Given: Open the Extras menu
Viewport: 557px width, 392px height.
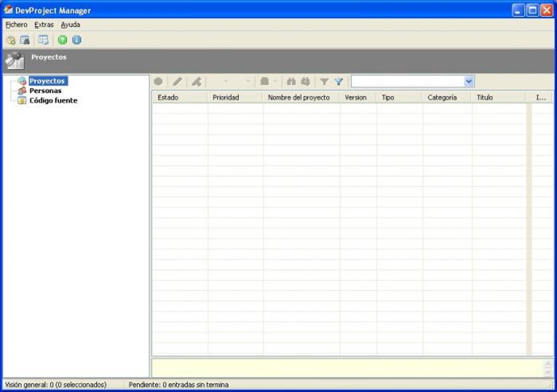Looking at the screenshot, I should click(44, 25).
